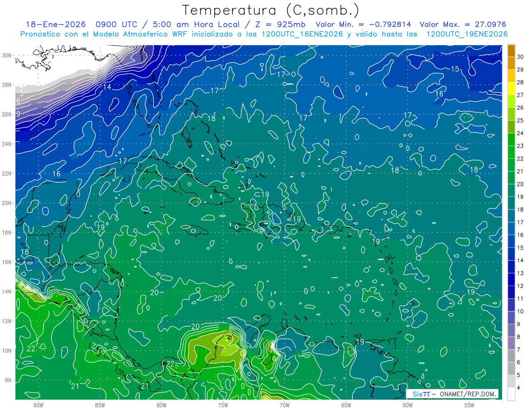This screenshot has width=532, height=411.
Task: Click the colorbar scale label "24"
Action: click(x=520, y=133)
